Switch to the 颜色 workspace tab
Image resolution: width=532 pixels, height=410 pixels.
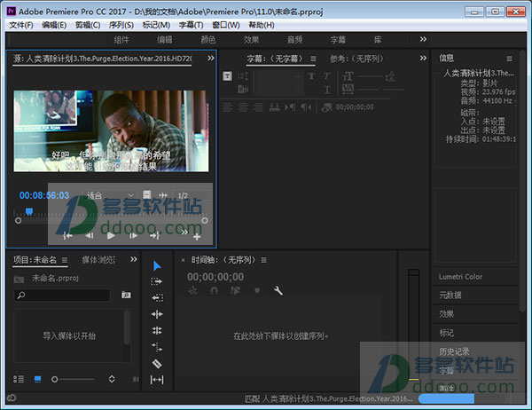pos(208,40)
